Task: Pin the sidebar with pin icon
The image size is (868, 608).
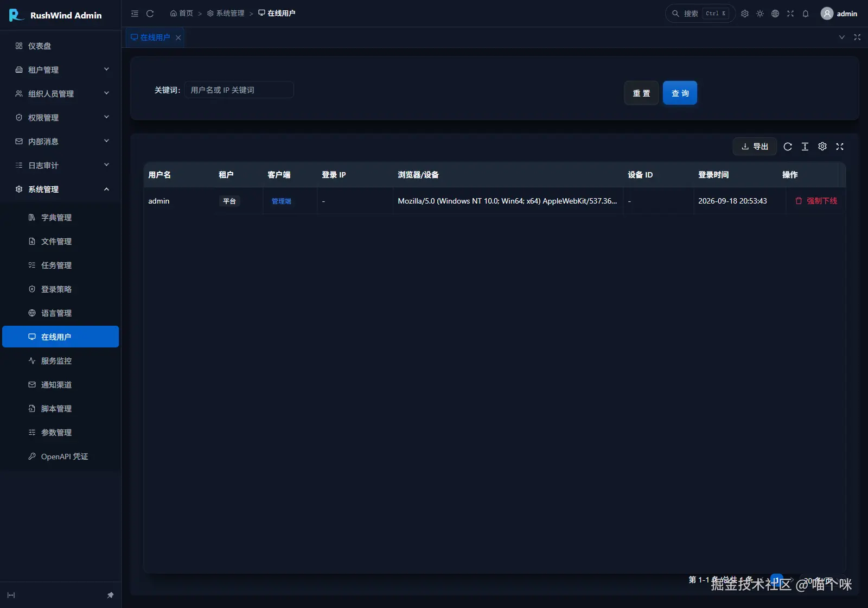Action: [x=110, y=595]
